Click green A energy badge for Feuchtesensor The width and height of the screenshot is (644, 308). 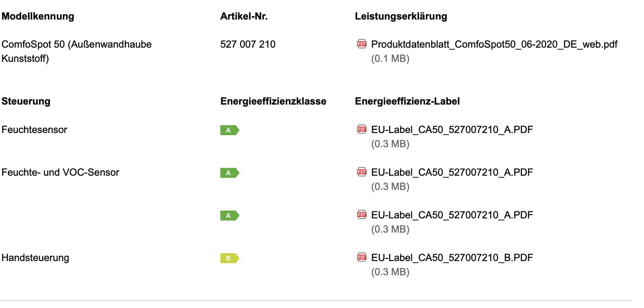[230, 130]
